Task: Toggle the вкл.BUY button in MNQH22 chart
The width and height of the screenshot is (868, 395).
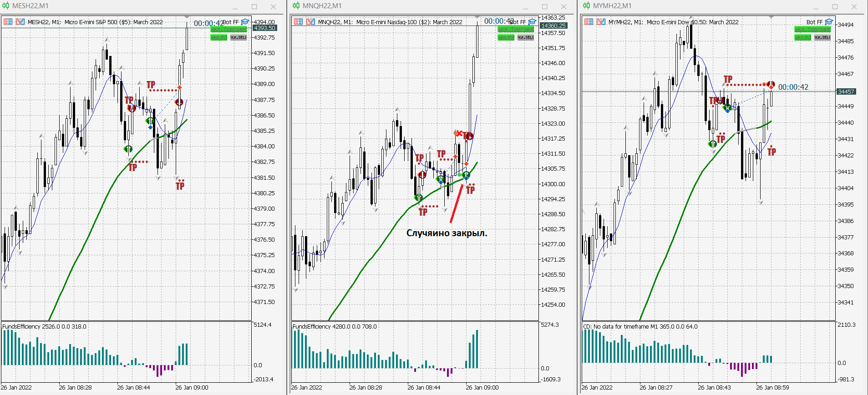Action: [x=506, y=37]
